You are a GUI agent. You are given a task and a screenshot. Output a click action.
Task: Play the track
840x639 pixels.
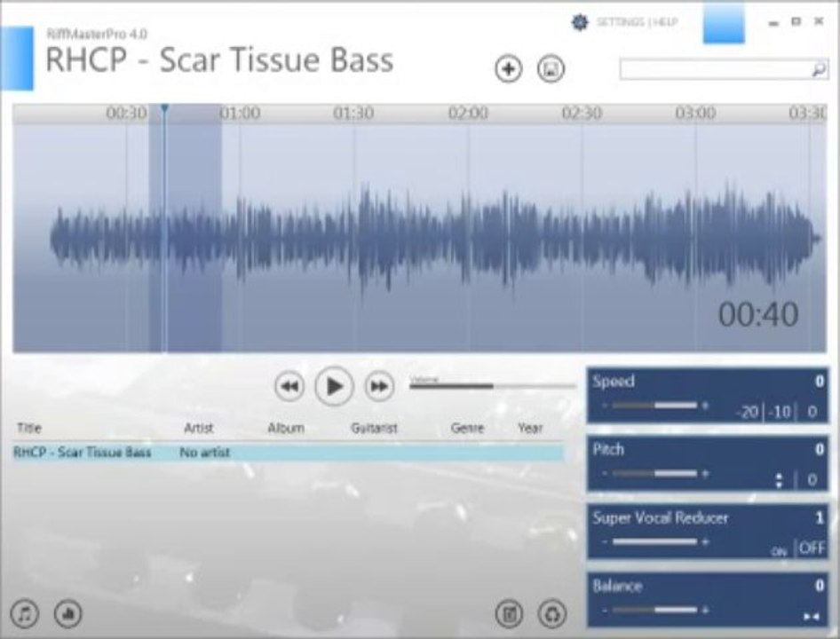click(334, 386)
